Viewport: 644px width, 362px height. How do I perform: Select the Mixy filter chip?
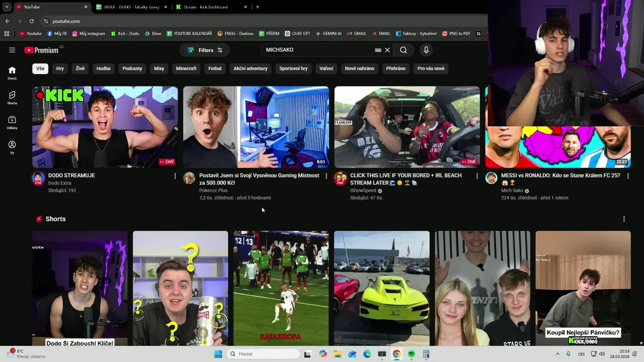(159, 68)
